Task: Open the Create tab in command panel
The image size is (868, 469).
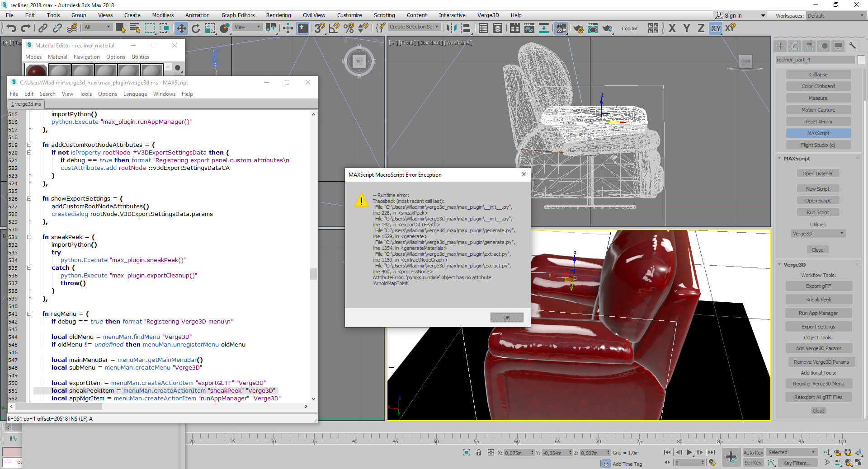Action: pos(780,46)
